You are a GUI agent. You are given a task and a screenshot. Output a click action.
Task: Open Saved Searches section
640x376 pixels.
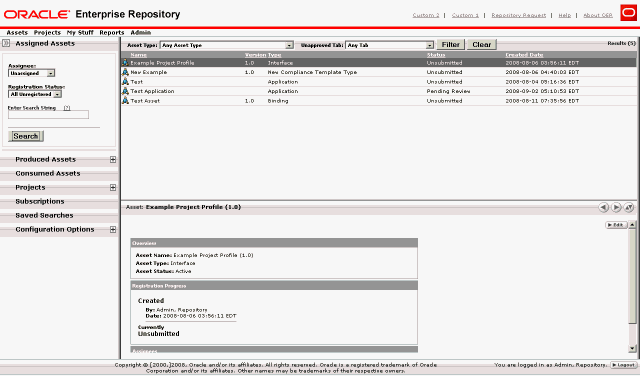[x=44, y=215]
